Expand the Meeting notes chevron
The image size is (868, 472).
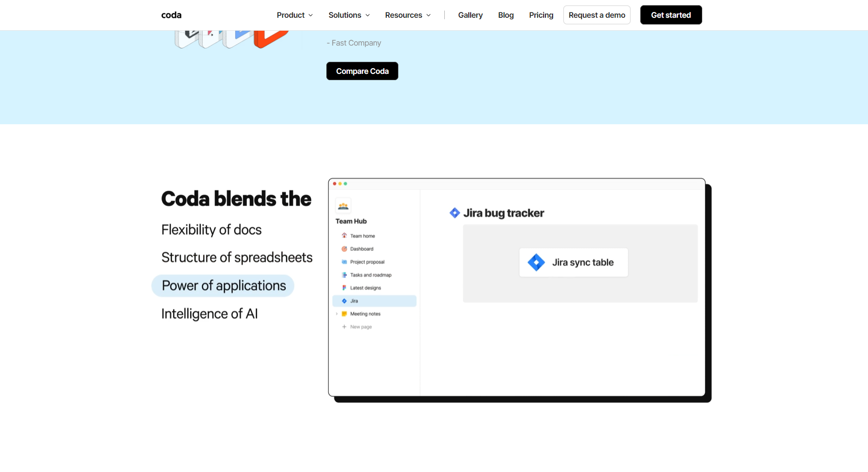pos(337,314)
